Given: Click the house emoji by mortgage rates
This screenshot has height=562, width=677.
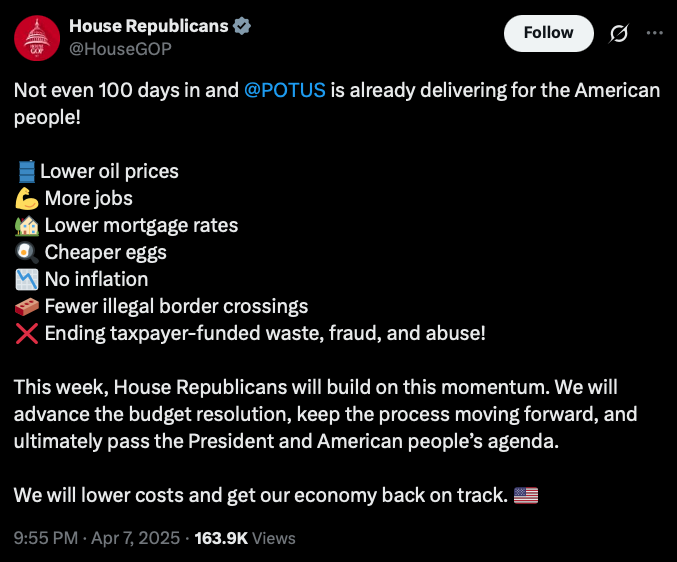Looking at the screenshot, I should pos(25,225).
